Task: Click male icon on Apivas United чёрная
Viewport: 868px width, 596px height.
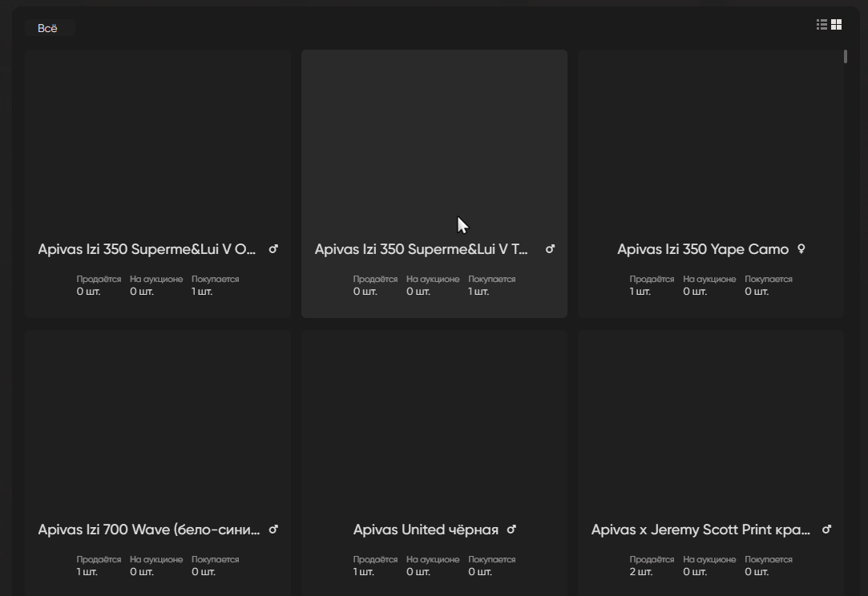Action: coord(511,530)
